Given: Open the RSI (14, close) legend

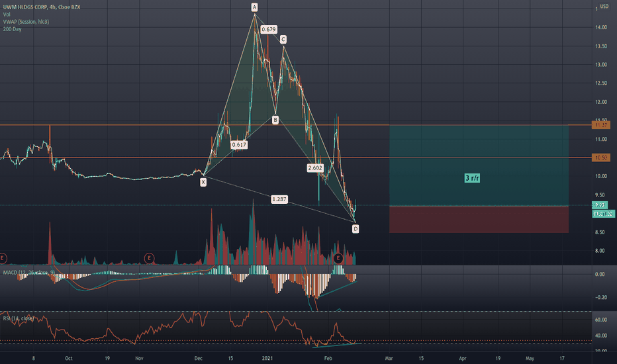Looking at the screenshot, I should click(x=18, y=318).
